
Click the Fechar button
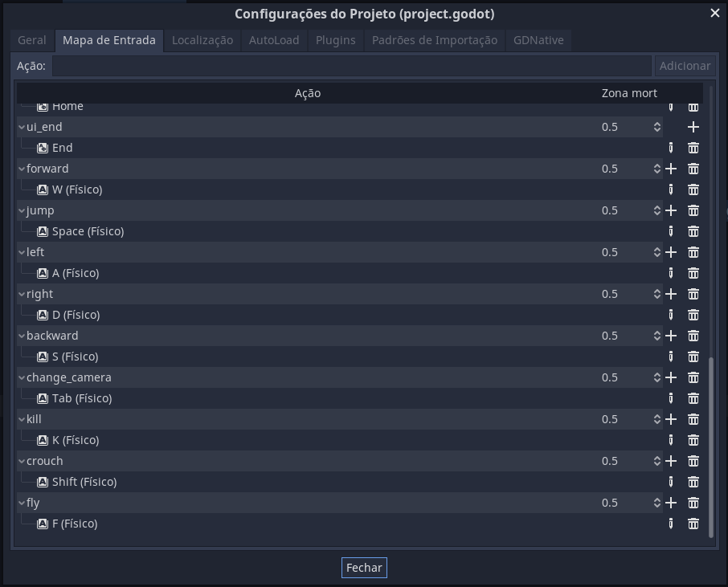364,568
